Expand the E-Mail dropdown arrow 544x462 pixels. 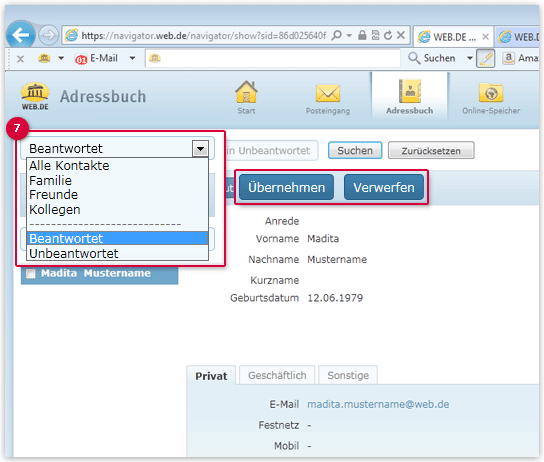(132, 58)
